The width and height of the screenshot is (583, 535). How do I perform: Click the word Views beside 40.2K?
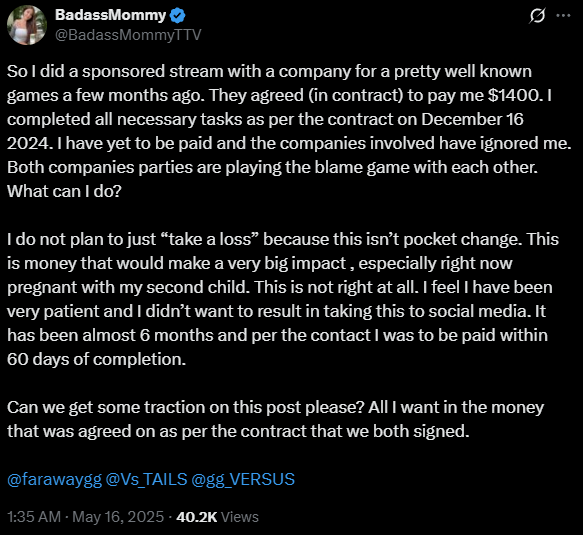point(240,517)
